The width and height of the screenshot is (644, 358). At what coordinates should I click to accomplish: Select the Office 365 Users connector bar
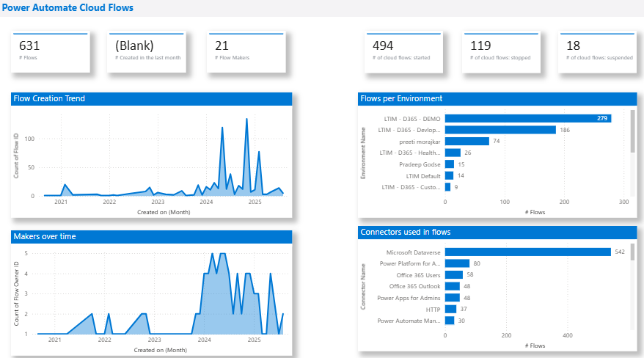tap(454, 274)
